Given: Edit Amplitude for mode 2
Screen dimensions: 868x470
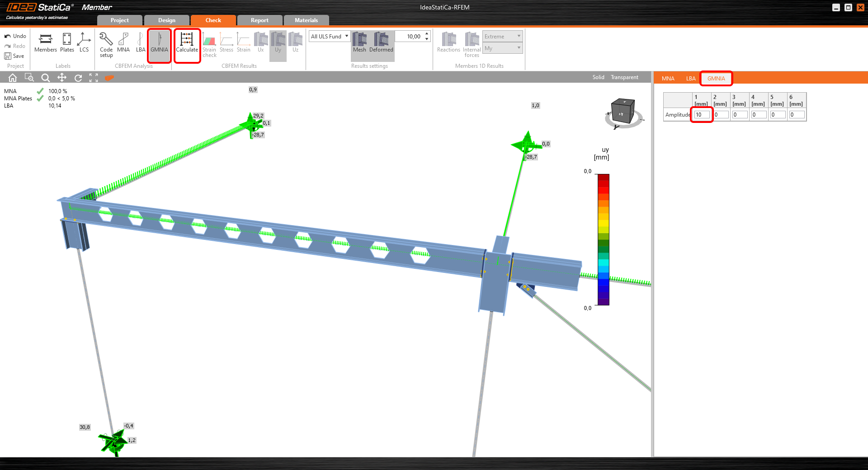Looking at the screenshot, I should tap(721, 115).
